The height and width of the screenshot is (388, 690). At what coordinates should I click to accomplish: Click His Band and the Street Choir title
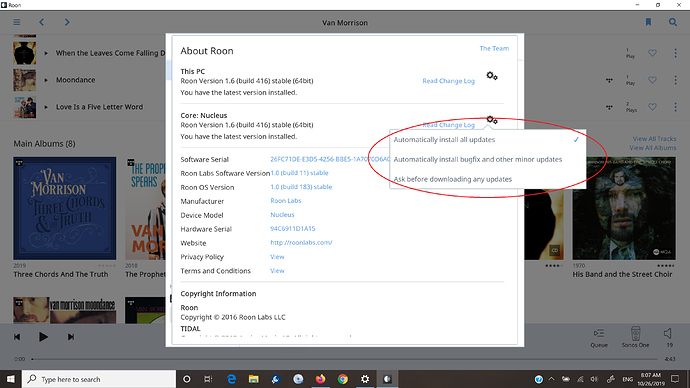pos(622,274)
